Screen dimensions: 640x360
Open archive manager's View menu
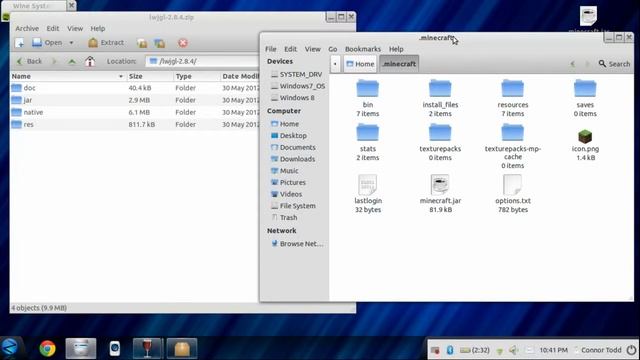click(x=75, y=29)
